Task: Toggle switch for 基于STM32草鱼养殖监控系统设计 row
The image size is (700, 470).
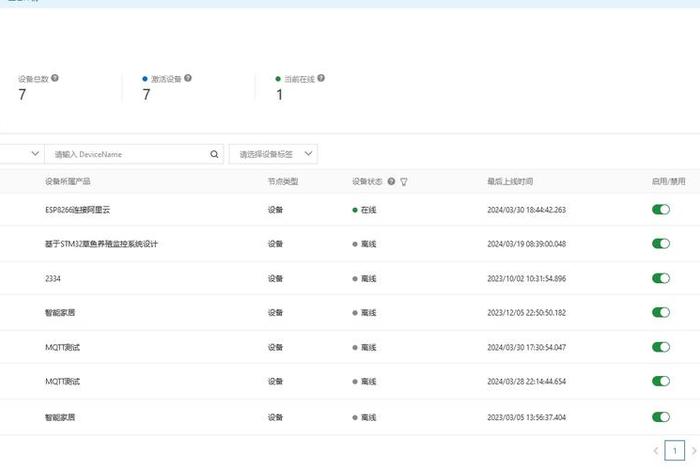Action: (x=661, y=244)
